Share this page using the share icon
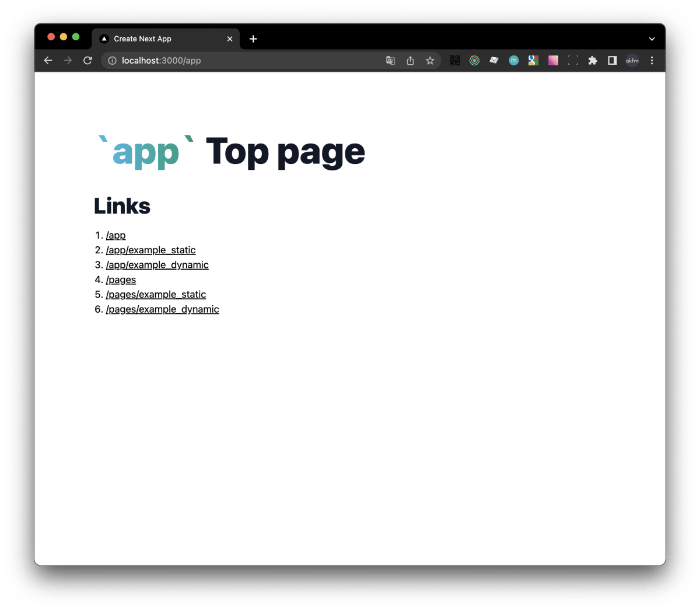This screenshot has height=611, width=700. (x=410, y=61)
